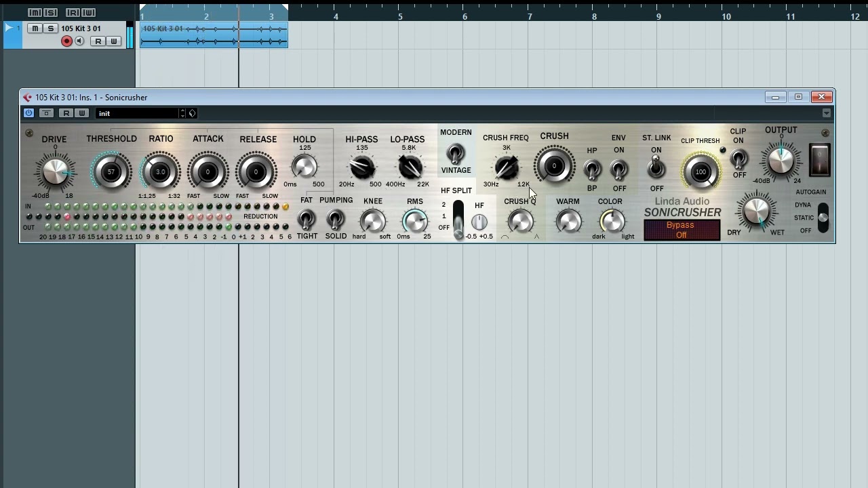Click the Linda Audio SONICRUSHER logo
The width and height of the screenshot is (868, 488).
click(x=682, y=207)
